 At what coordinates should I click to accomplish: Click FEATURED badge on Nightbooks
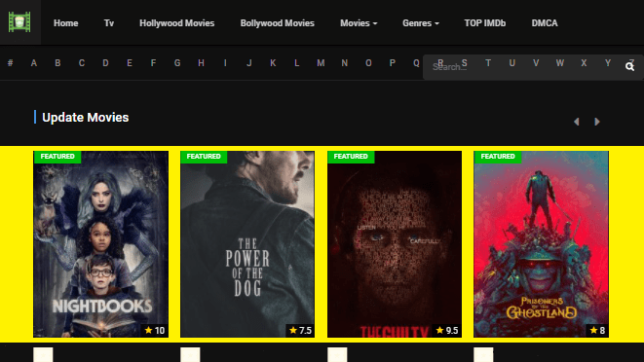57,157
